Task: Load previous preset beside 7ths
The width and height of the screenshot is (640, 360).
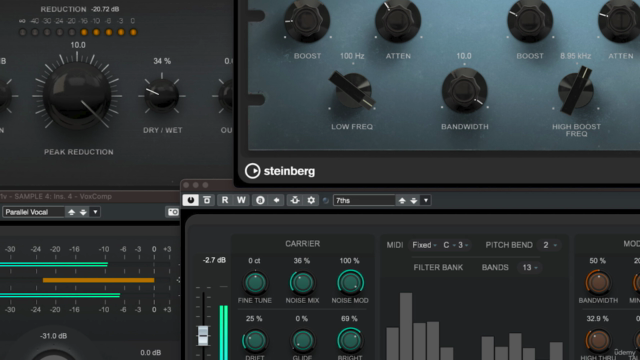Action: pos(402,200)
